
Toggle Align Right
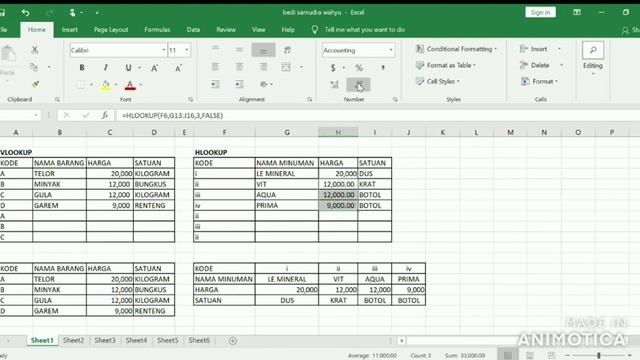coord(263,67)
